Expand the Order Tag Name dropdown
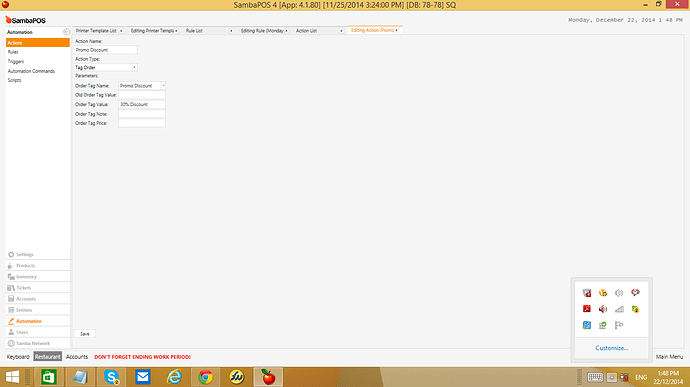 click(163, 86)
